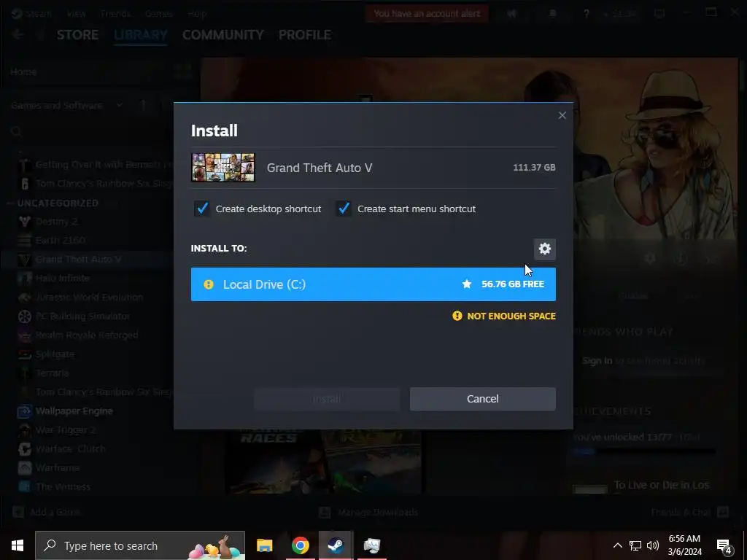Close the Install dialog with X
This screenshot has height=560, width=747.
pos(562,115)
